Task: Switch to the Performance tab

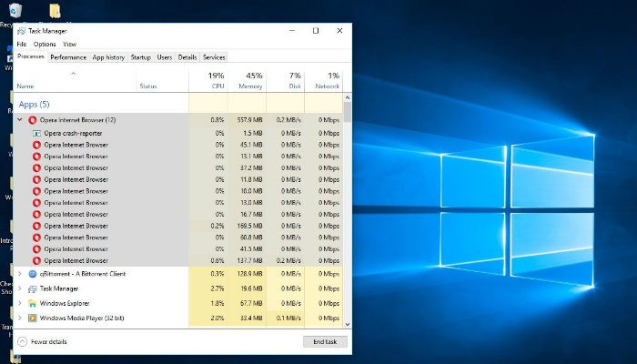Action: click(x=68, y=57)
